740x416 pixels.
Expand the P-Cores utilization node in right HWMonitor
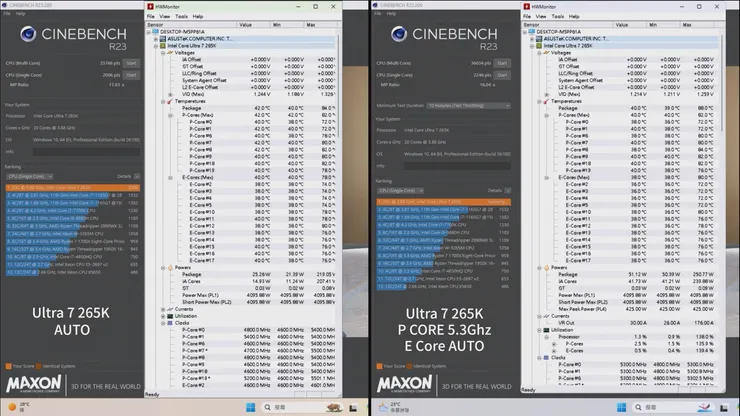pyautogui.click(x=554, y=344)
